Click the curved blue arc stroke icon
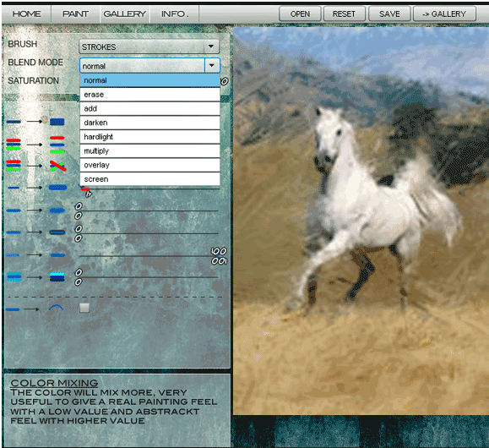This screenshot has width=489, height=448. pyautogui.click(x=56, y=309)
